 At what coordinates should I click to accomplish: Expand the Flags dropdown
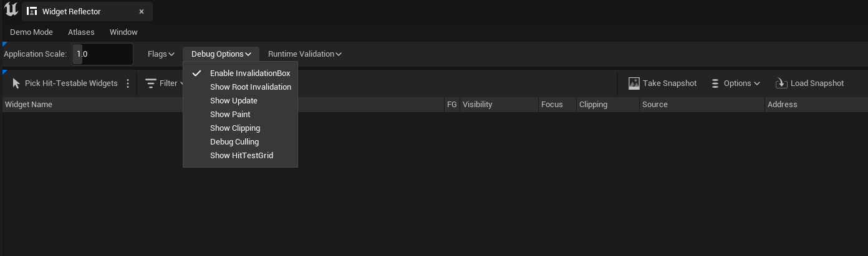(x=161, y=54)
